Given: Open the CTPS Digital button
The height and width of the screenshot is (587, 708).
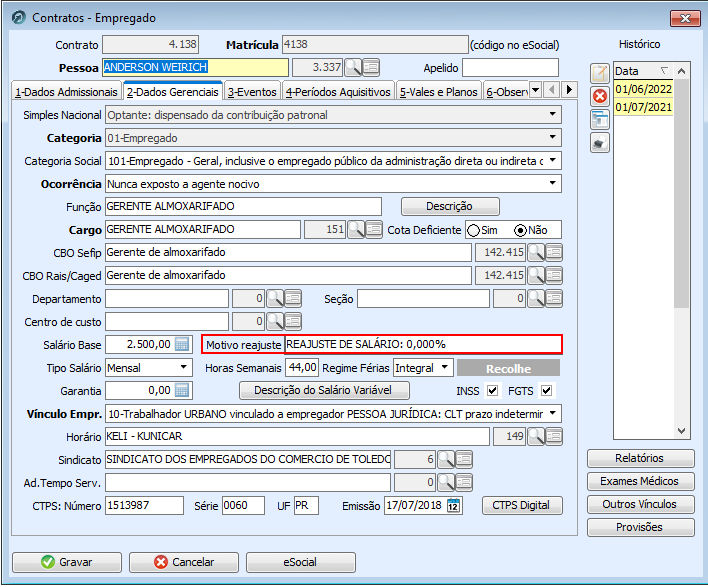Looking at the screenshot, I should click(522, 506).
